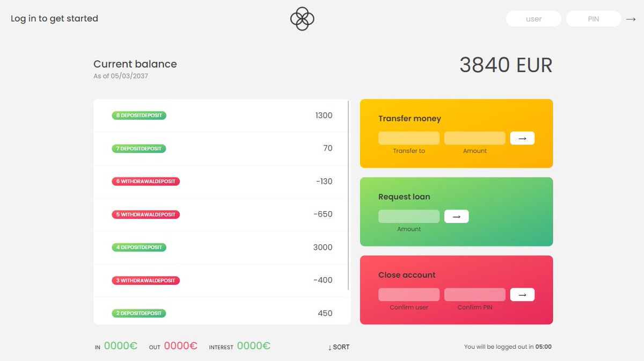644x361 pixels.
Task: Select the 2 DEPOSIT movement label
Action: click(139, 313)
